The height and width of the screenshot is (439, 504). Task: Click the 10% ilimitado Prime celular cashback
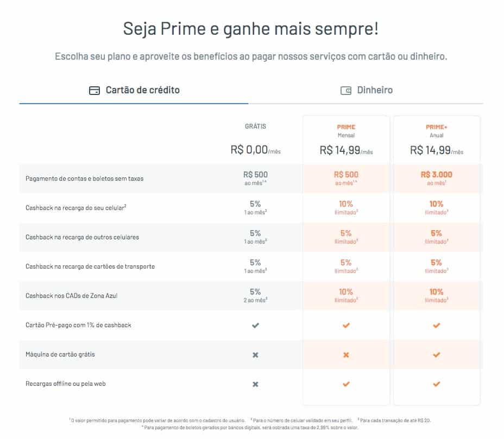346,207
